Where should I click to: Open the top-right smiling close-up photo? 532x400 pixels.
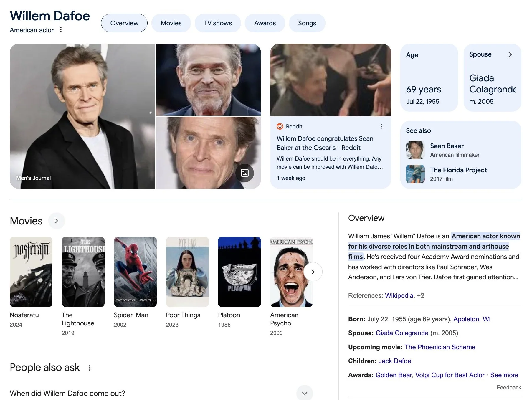[x=208, y=80]
